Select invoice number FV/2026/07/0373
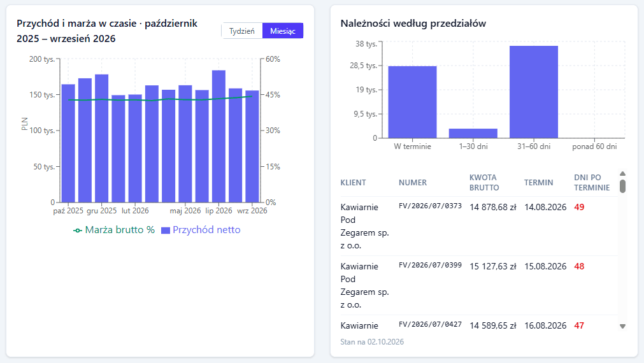644x363 pixels. [x=430, y=206]
